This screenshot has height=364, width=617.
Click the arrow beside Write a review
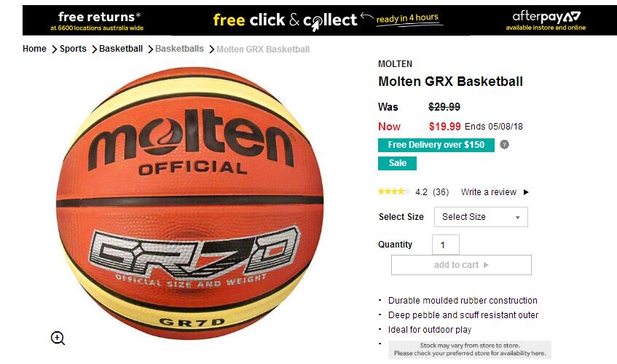pyautogui.click(x=526, y=192)
